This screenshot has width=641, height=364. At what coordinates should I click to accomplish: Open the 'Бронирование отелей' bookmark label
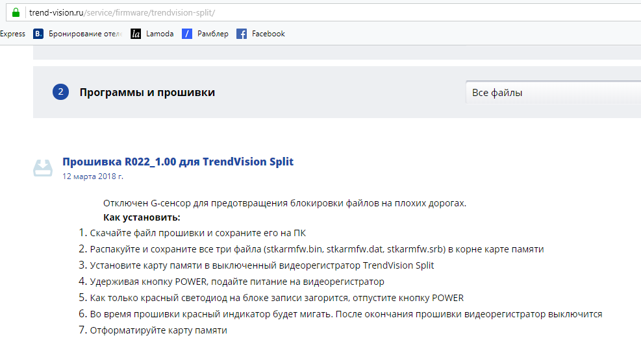pyautogui.click(x=85, y=34)
